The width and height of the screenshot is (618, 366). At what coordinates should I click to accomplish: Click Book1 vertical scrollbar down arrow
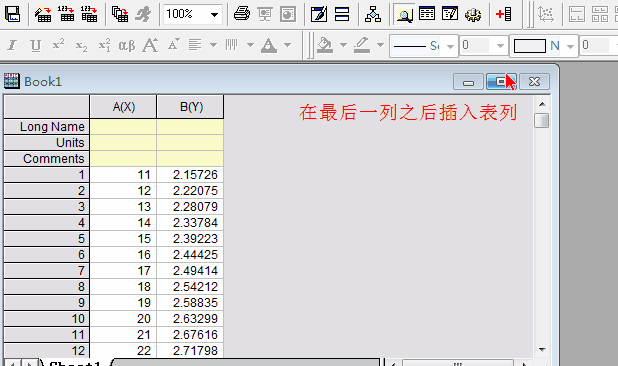point(542,349)
